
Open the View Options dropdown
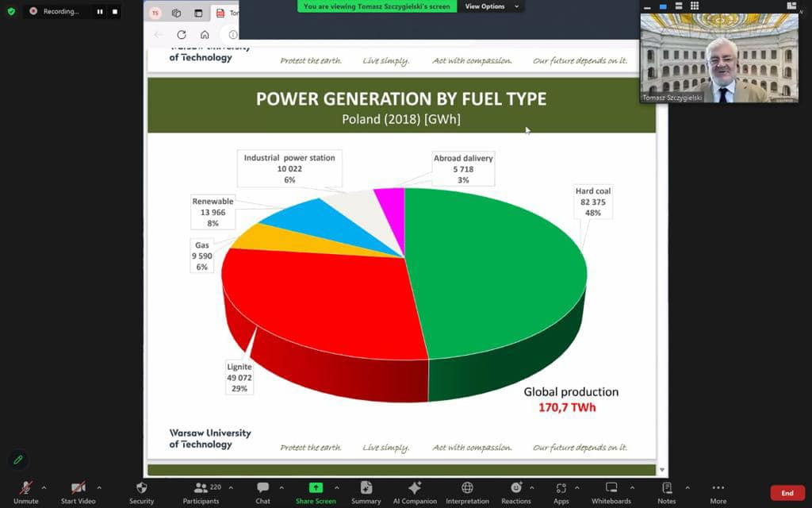pyautogui.click(x=491, y=6)
